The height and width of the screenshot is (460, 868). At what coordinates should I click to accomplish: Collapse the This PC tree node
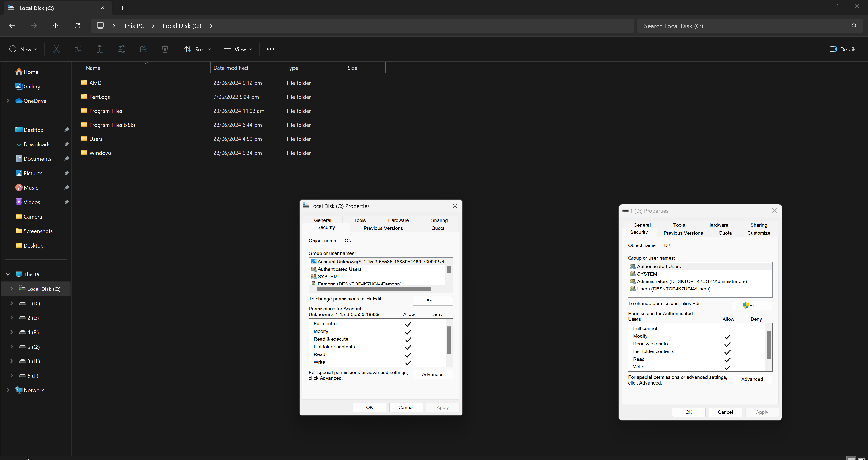pos(8,274)
